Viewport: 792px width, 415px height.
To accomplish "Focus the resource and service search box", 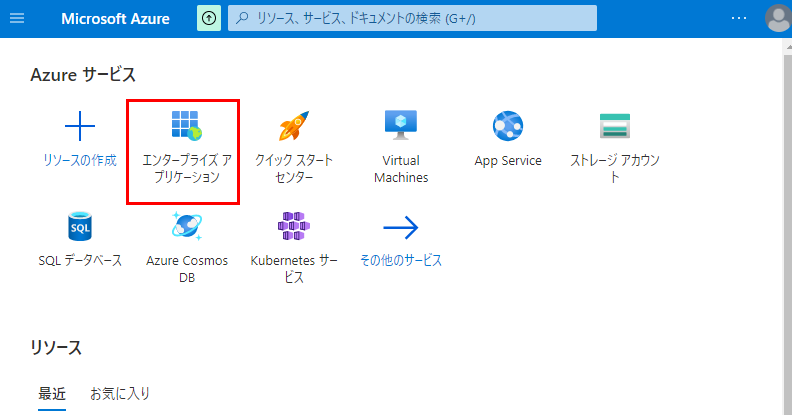I will pyautogui.click(x=412, y=19).
